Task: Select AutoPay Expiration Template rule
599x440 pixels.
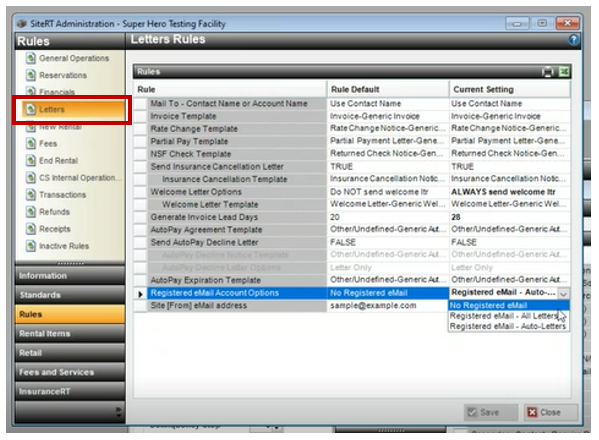Action: [x=237, y=280]
